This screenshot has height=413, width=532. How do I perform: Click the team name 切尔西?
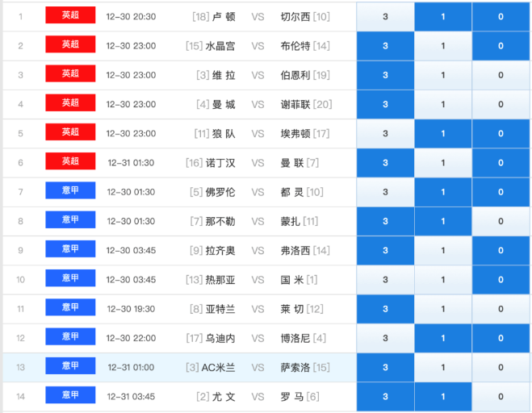(x=295, y=17)
